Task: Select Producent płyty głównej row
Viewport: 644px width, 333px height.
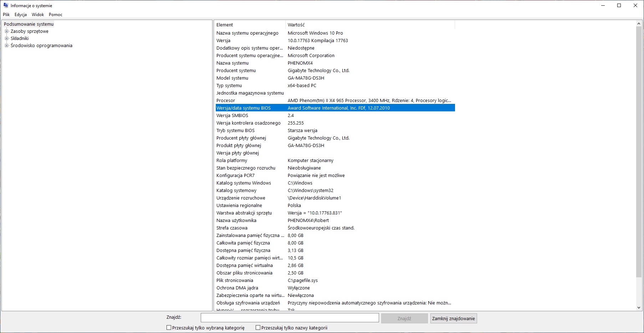Action: pyautogui.click(x=335, y=138)
